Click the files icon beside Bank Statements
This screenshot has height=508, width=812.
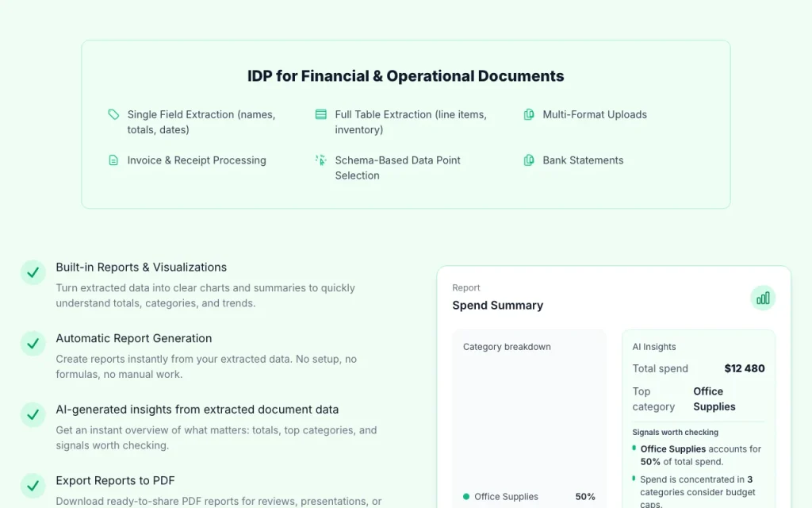529,160
